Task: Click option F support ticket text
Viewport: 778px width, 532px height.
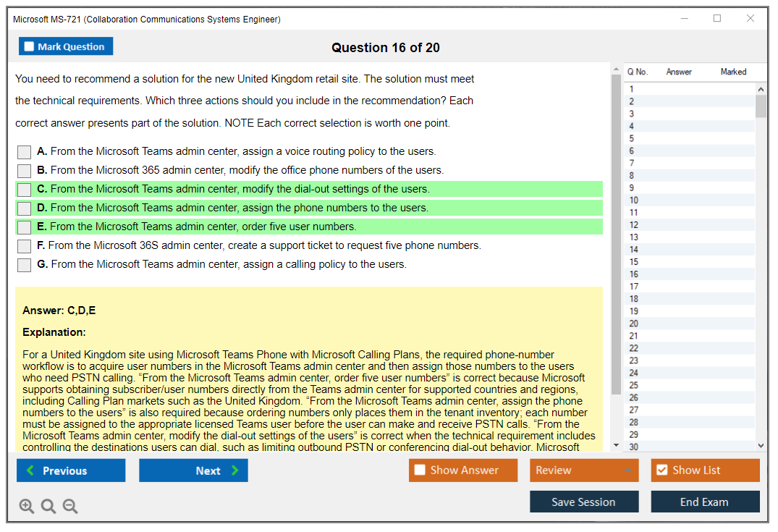Action: [264, 245]
